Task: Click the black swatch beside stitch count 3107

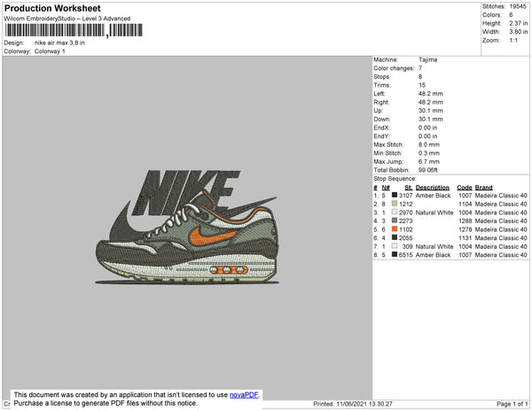Action: (x=395, y=195)
